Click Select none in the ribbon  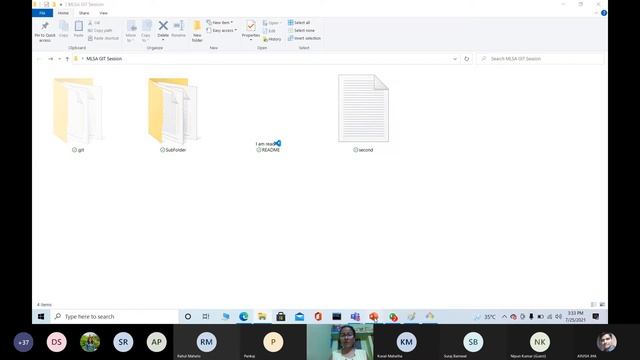coord(301,31)
